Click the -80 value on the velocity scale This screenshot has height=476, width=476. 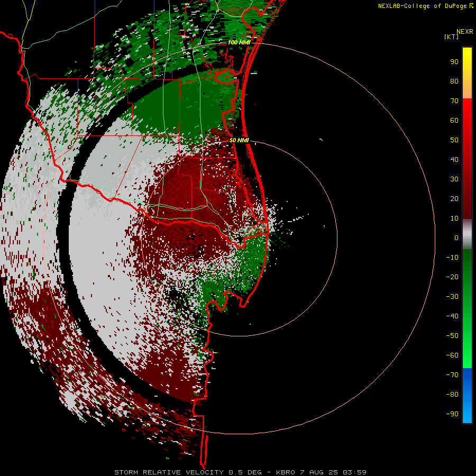(x=452, y=395)
